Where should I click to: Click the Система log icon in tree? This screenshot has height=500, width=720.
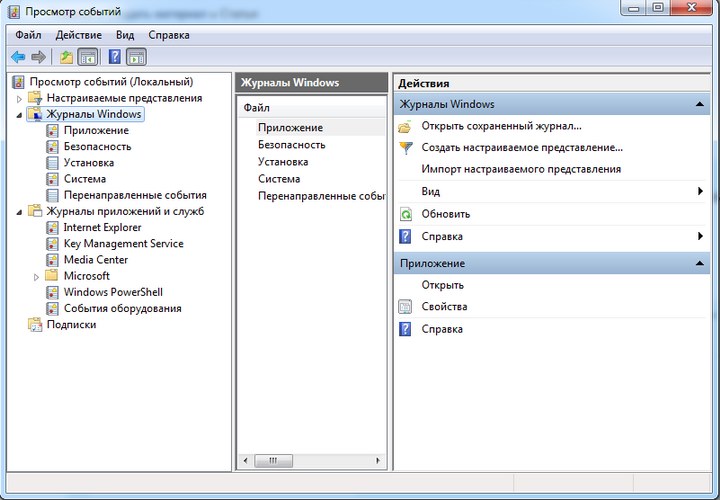52,179
